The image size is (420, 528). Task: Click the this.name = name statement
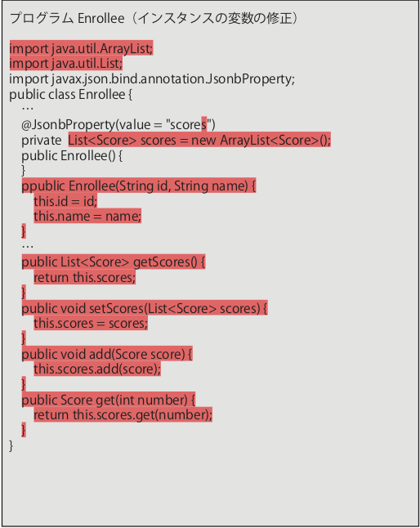[87, 216]
